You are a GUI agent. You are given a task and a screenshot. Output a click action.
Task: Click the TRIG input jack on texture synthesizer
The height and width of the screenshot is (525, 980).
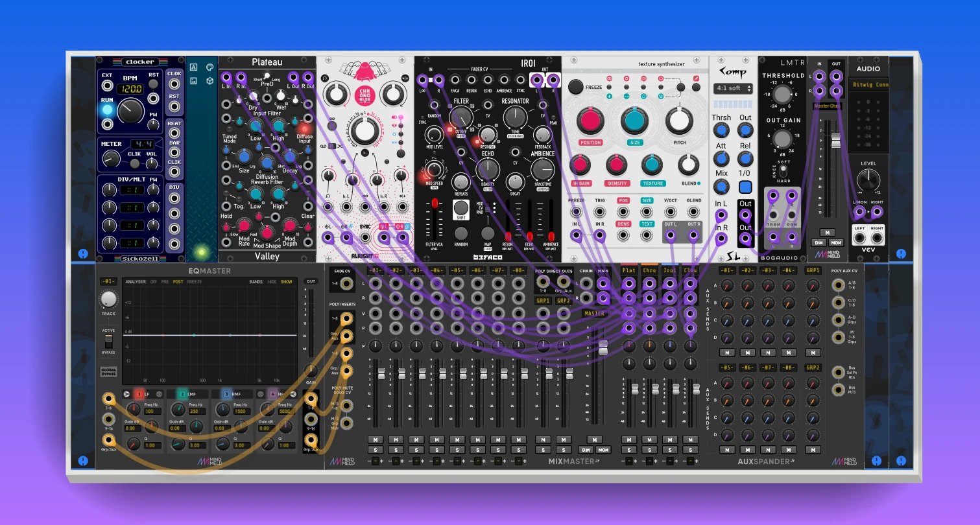click(x=600, y=212)
